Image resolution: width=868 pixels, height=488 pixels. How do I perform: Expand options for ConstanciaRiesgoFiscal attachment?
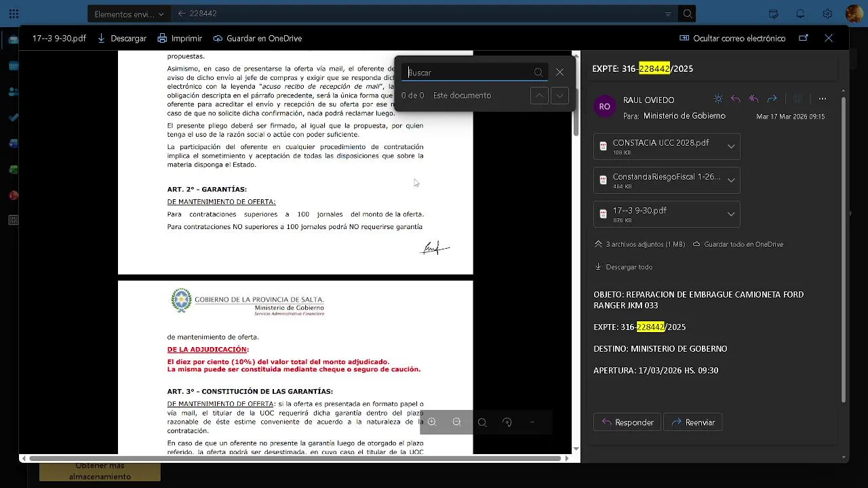click(x=731, y=180)
